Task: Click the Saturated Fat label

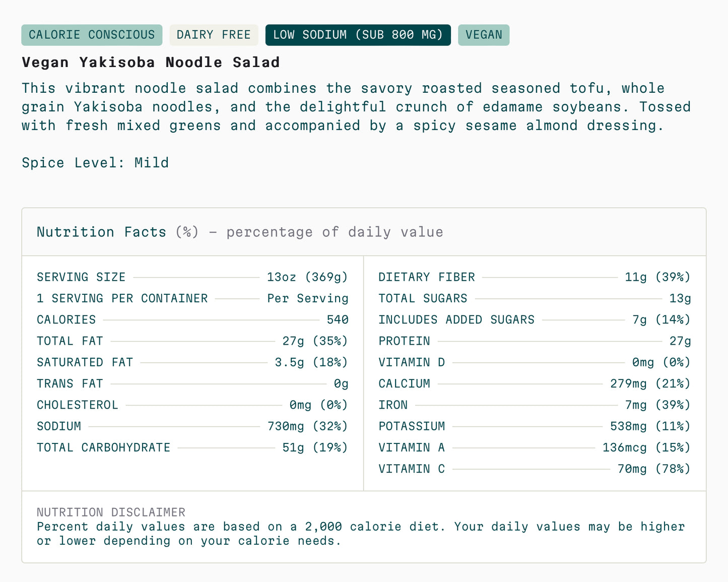Action: coord(85,362)
